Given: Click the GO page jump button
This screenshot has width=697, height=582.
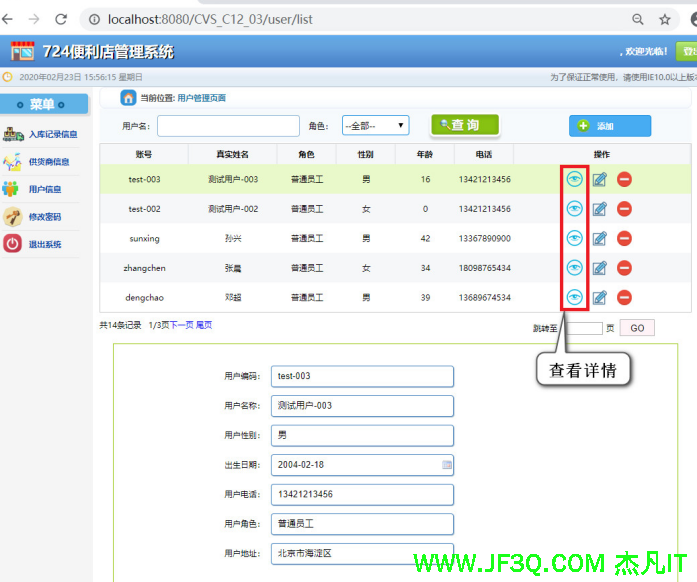Looking at the screenshot, I should click(637, 328).
